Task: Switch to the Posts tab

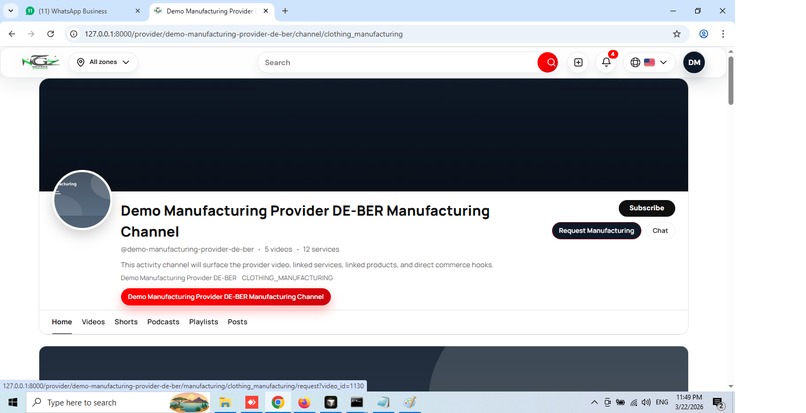Action: pos(237,322)
